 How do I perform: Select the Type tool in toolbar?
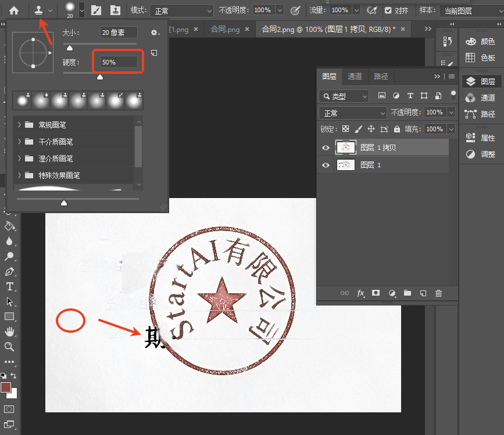click(x=10, y=286)
